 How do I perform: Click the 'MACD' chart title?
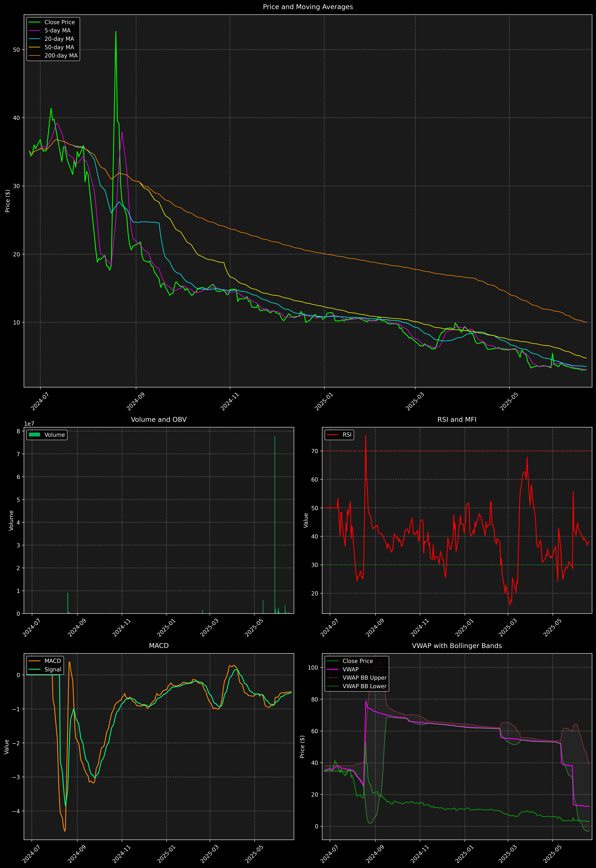[159, 646]
